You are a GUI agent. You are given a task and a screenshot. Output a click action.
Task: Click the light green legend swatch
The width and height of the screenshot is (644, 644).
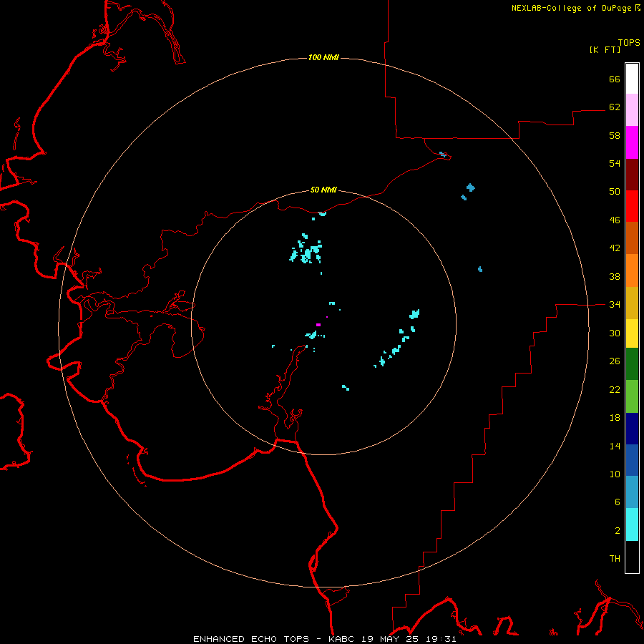(x=632, y=396)
